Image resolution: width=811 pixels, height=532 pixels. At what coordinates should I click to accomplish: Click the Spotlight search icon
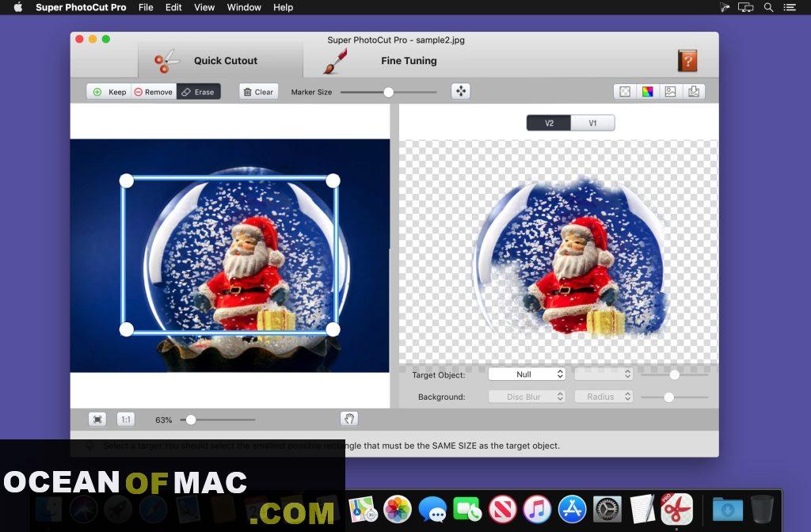tap(768, 7)
